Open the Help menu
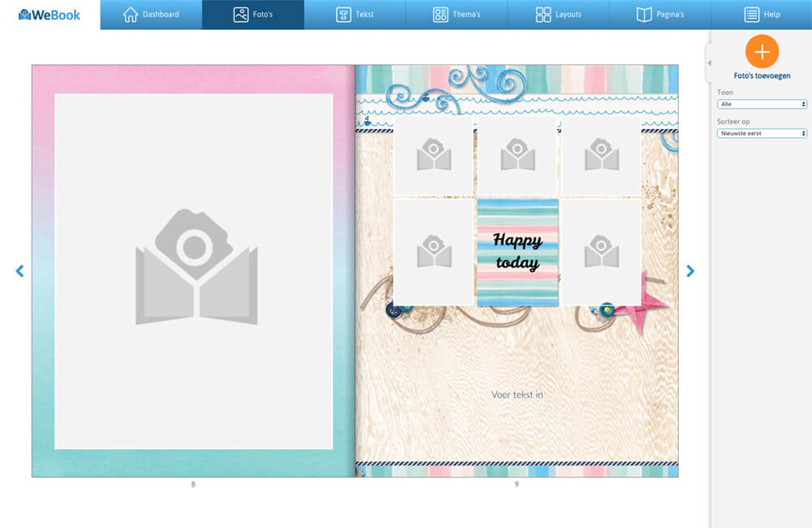The width and height of the screenshot is (812, 528). tap(762, 15)
